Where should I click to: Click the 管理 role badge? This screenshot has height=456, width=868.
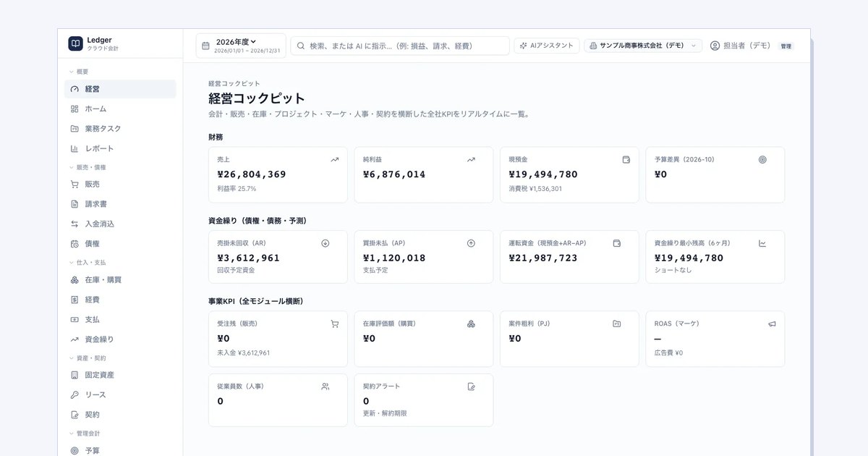coord(786,46)
